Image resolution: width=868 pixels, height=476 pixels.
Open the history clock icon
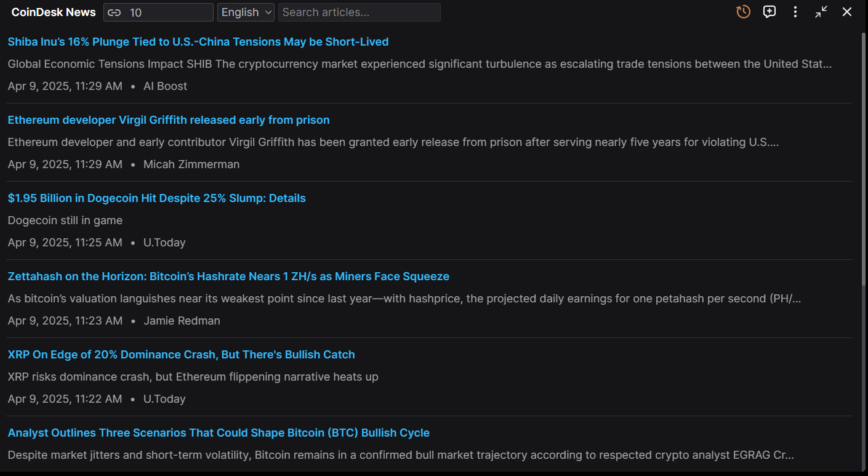pos(743,12)
